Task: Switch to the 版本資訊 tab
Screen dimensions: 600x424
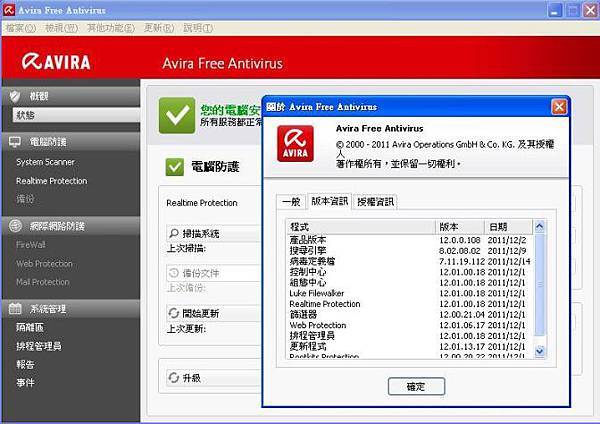Action: point(329,201)
